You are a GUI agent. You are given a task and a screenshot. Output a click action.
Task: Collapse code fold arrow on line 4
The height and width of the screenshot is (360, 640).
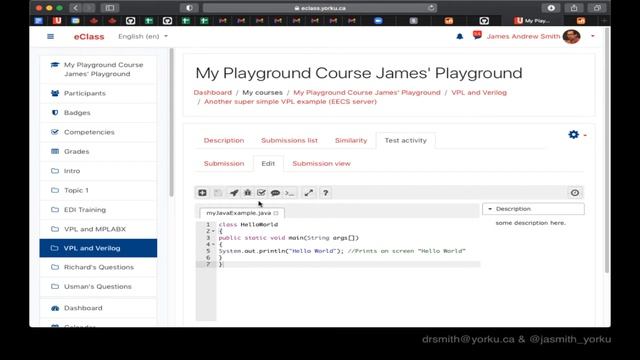click(x=213, y=244)
